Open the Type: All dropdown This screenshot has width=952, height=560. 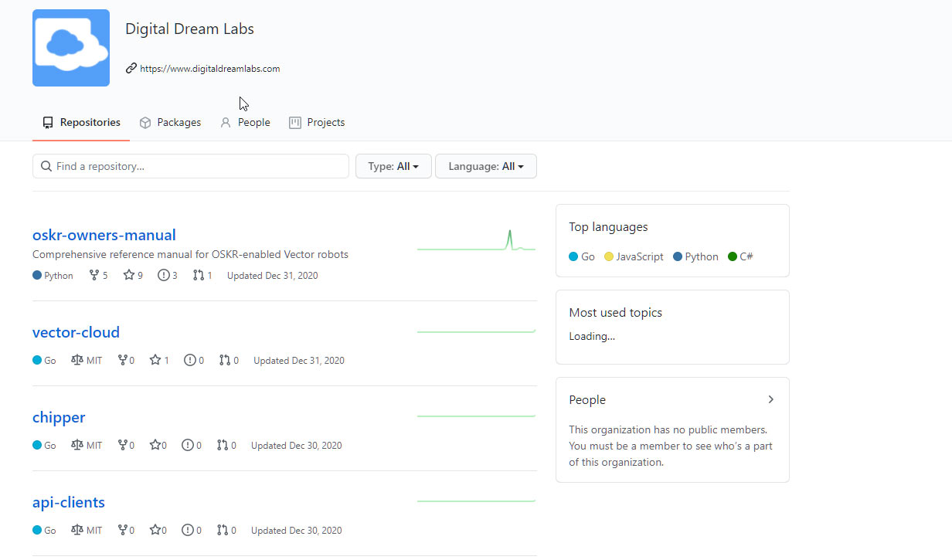click(x=393, y=166)
